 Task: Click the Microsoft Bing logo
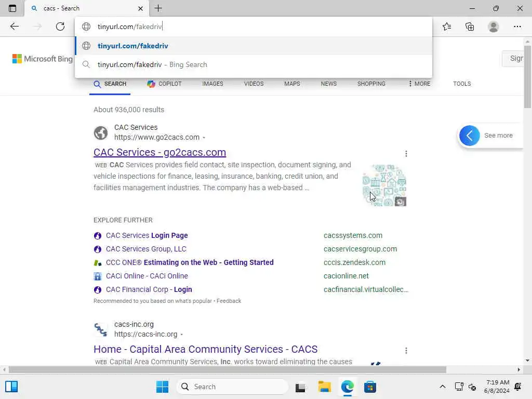coord(43,59)
